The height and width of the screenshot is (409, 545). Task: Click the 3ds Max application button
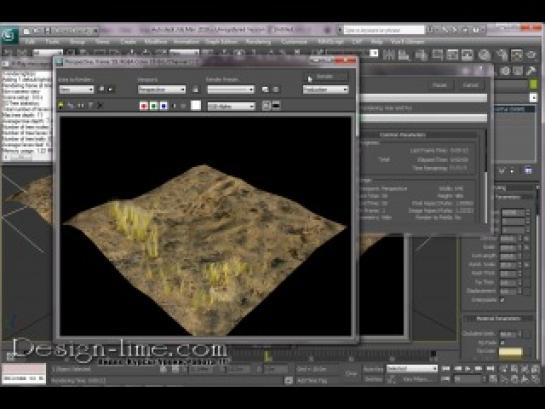pyautogui.click(x=9, y=35)
